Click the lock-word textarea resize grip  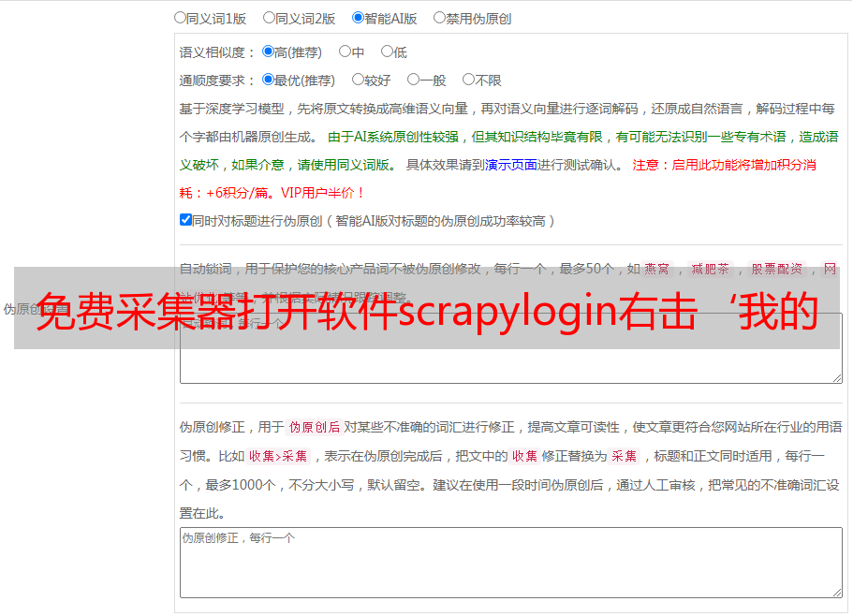click(837, 378)
